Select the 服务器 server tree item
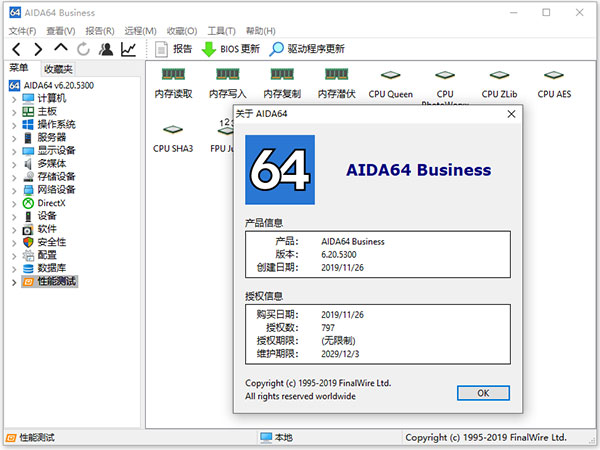This screenshot has width=600, height=450. (x=44, y=138)
